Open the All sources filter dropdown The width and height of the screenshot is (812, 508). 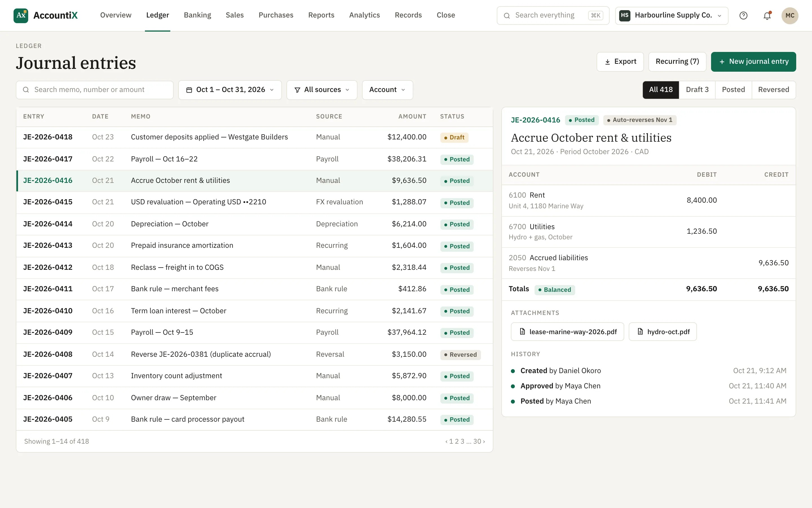click(322, 90)
